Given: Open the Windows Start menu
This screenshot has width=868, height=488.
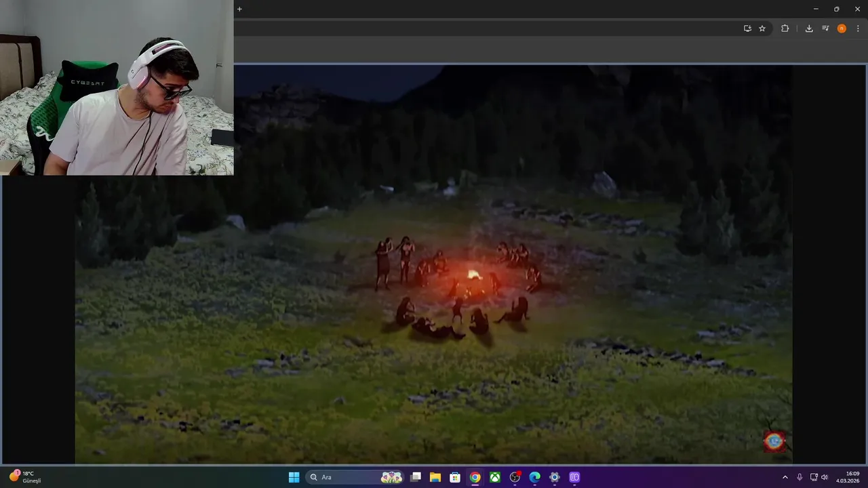Looking at the screenshot, I should tap(294, 477).
